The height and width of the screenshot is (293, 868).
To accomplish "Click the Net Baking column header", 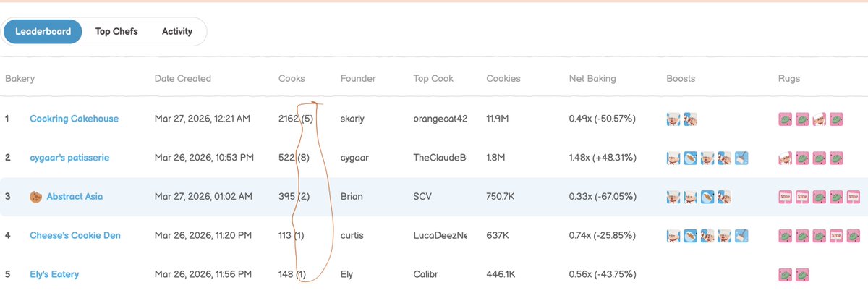I will [592, 79].
